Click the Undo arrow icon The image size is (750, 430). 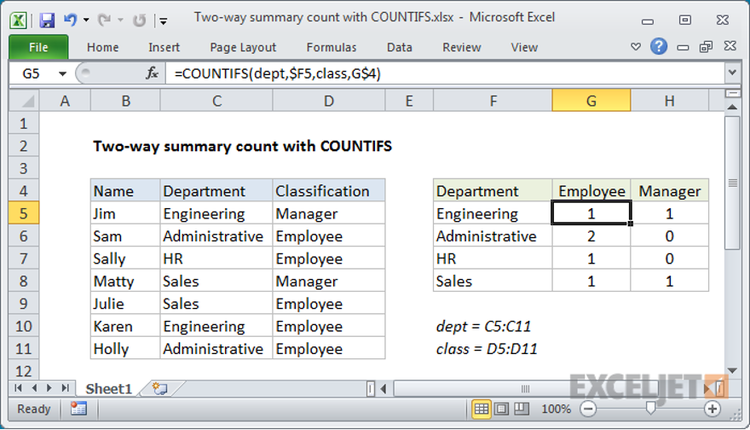click(71, 19)
